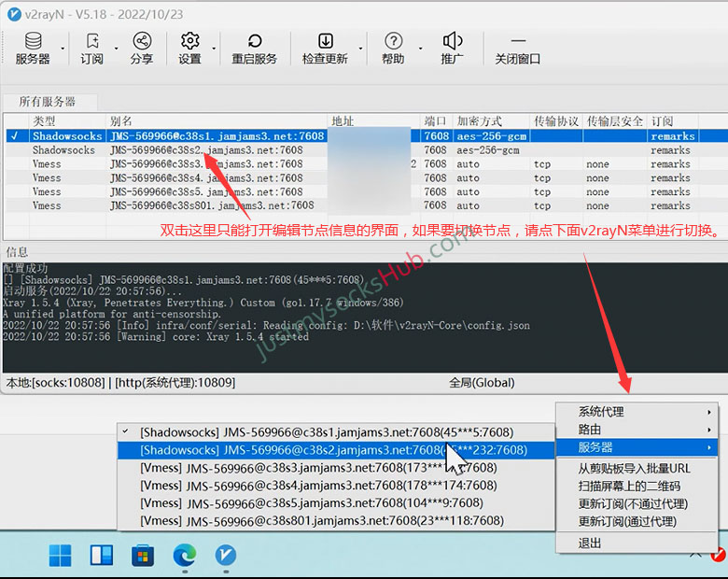This screenshot has height=579, width=728.
Task: Click inside the 信息 log output area
Action: [365, 318]
